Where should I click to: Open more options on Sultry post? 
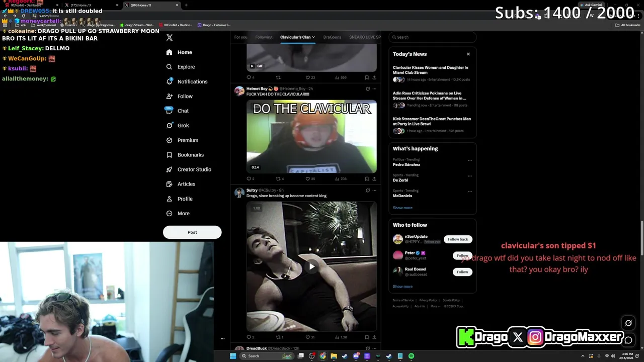tap(374, 191)
